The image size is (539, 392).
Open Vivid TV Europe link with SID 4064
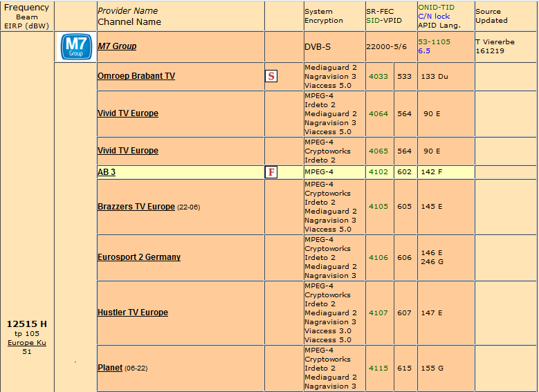point(128,113)
